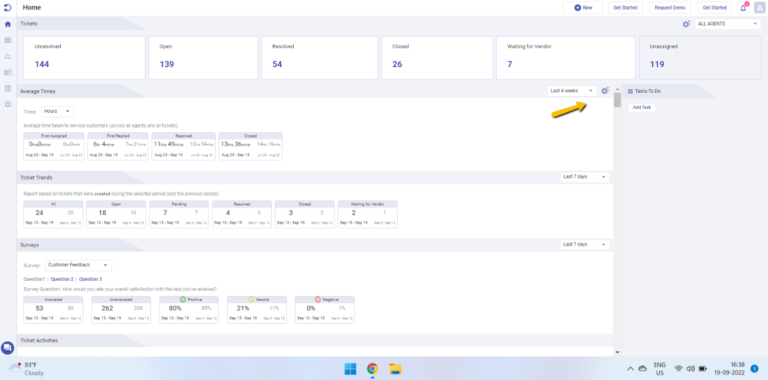The image size is (768, 380).
Task: Click the First Assigned average time card
Action: tap(54, 146)
